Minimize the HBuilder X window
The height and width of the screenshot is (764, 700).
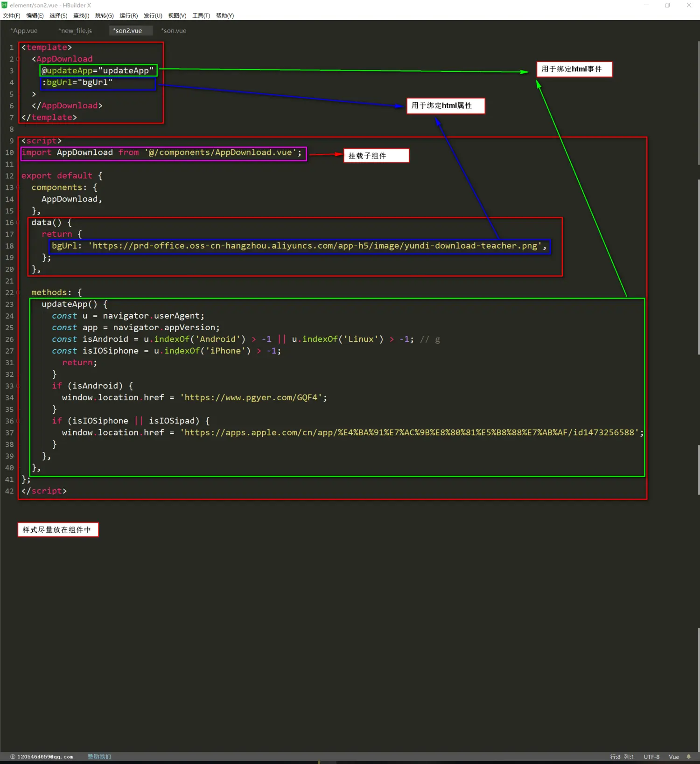646,5
